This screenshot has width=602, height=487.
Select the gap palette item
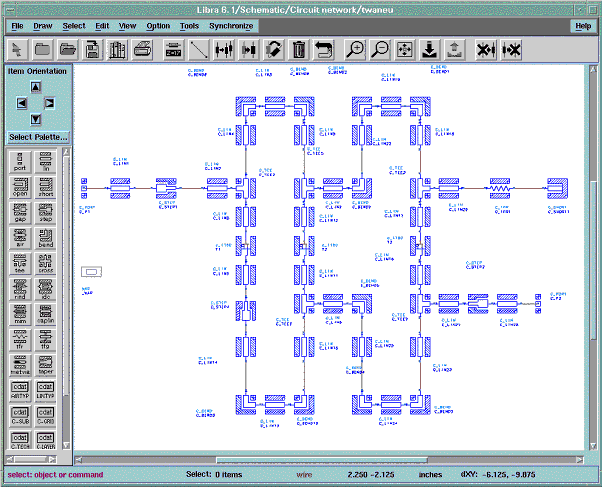pos(20,212)
